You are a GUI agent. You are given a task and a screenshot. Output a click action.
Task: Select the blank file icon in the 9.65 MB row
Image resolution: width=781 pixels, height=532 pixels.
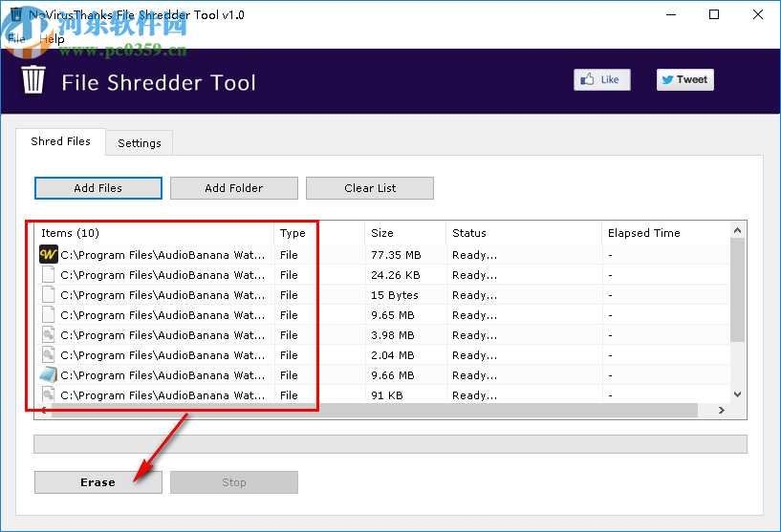coord(49,315)
